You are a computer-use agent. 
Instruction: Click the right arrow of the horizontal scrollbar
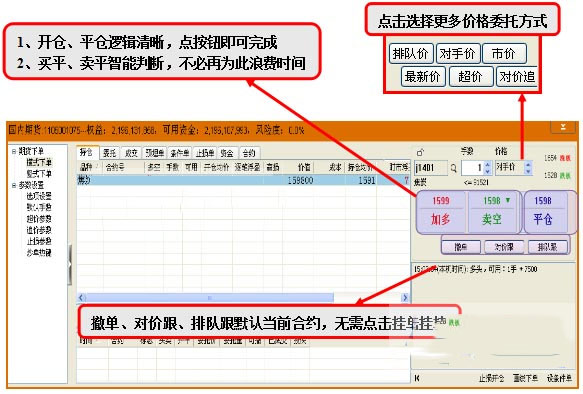tap(405, 297)
